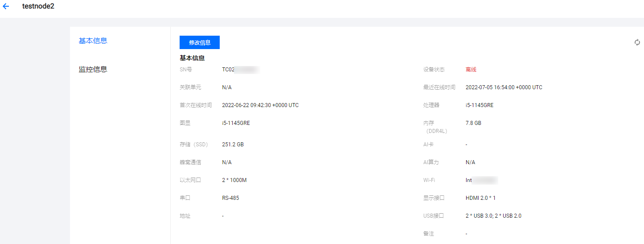This screenshot has height=244, width=644.
Task: Click the 基本信息 section heading
Action: click(x=192, y=58)
